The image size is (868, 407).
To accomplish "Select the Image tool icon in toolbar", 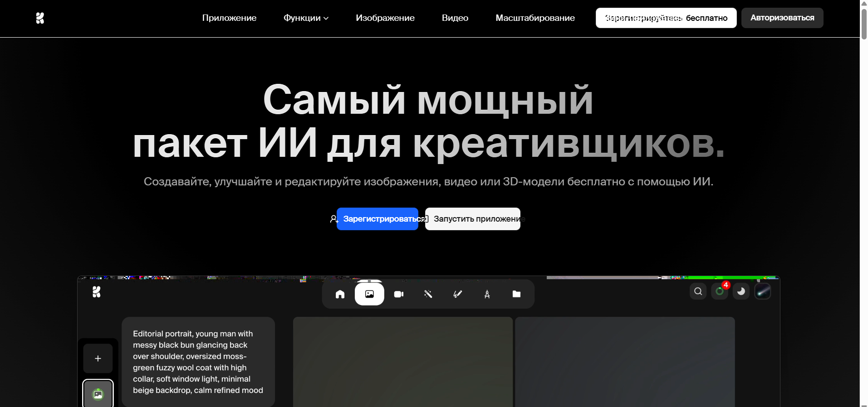I will (x=369, y=294).
